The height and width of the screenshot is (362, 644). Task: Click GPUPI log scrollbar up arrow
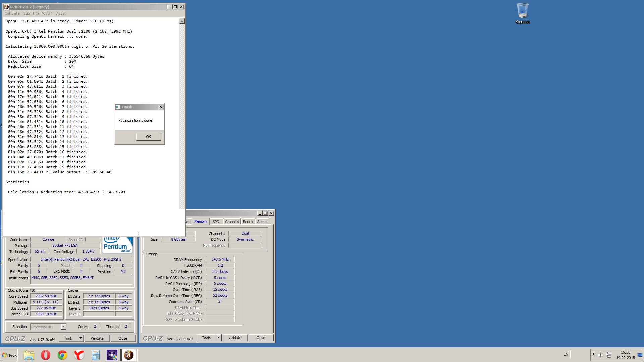click(x=182, y=21)
